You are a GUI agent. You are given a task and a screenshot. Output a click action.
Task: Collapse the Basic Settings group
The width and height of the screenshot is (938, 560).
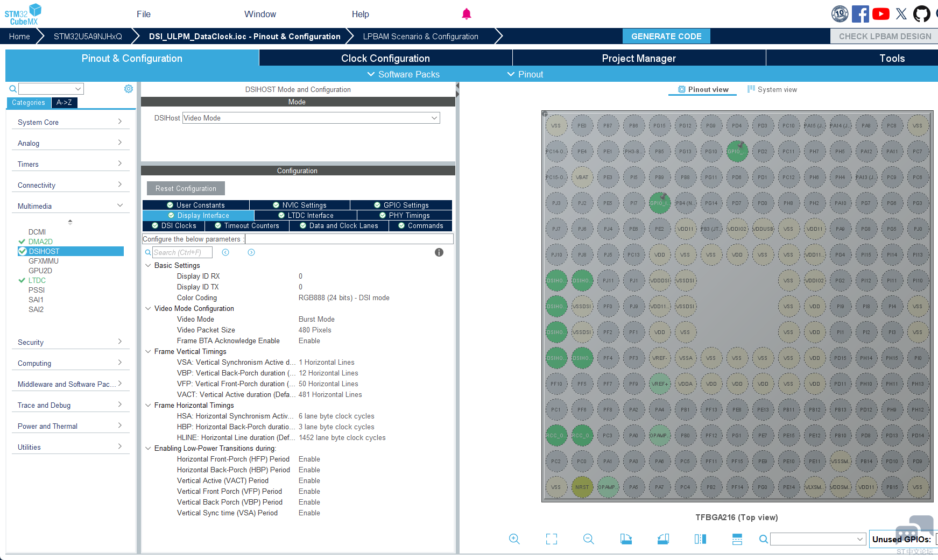pyautogui.click(x=148, y=265)
